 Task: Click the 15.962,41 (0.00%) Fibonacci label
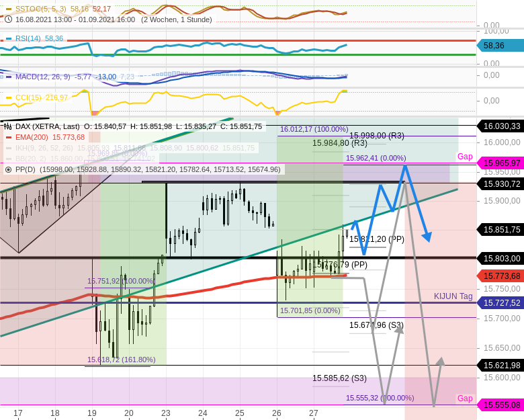tap(376, 158)
